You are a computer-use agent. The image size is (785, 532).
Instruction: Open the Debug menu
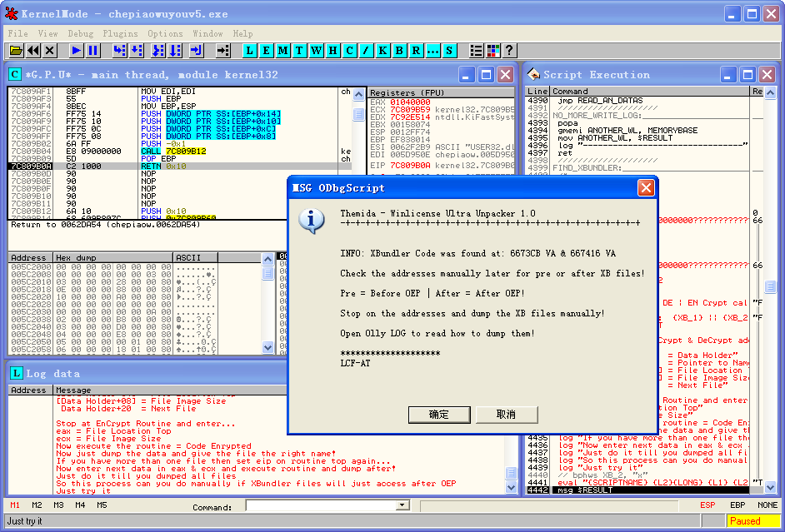(x=80, y=33)
